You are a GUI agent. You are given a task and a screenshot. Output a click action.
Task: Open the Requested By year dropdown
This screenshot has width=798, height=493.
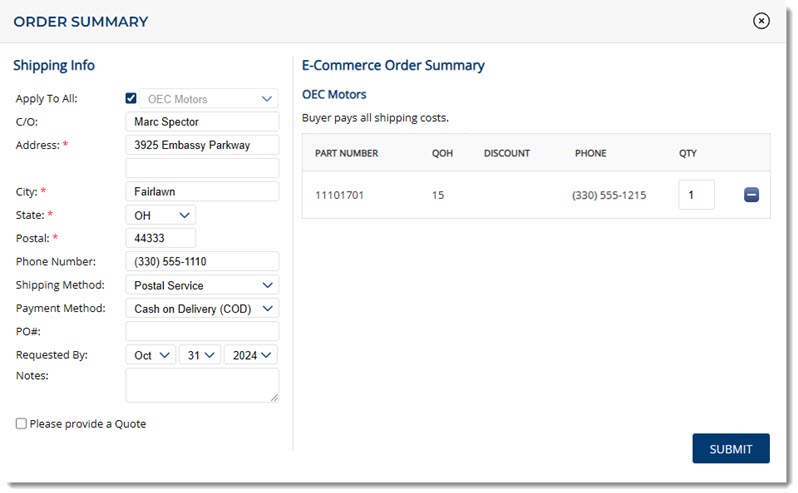251,355
